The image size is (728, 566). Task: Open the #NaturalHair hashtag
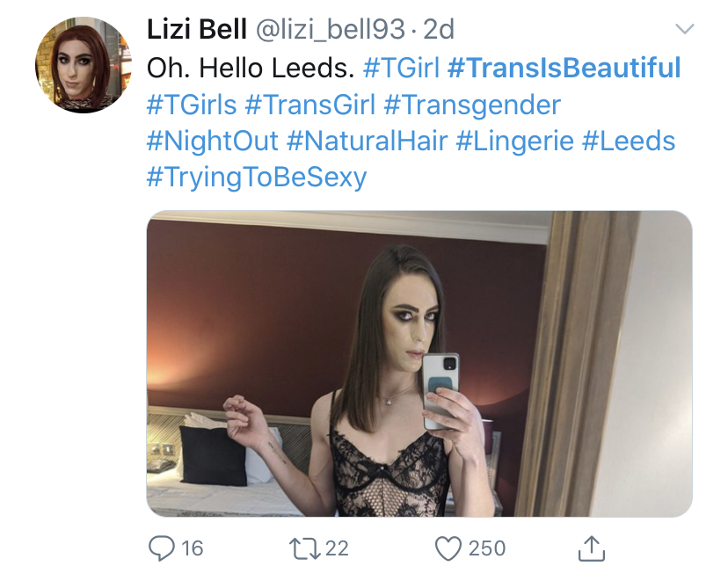click(368, 141)
